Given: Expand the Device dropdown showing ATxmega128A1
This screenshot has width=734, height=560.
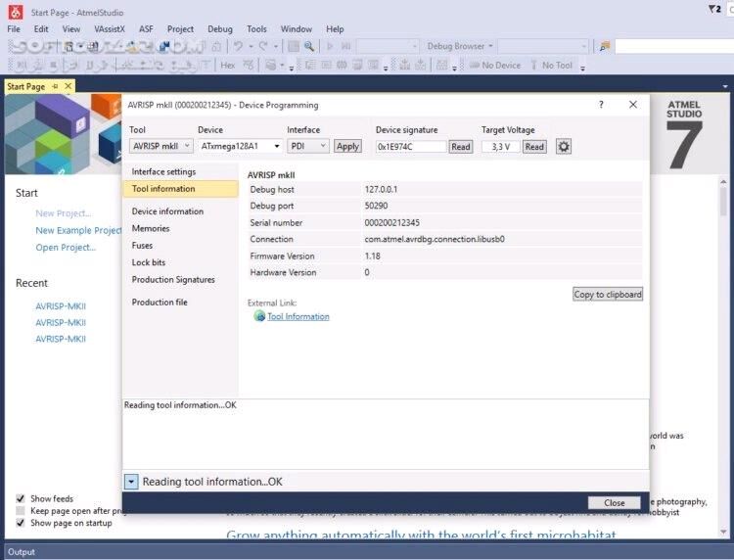Looking at the screenshot, I should [x=240, y=146].
